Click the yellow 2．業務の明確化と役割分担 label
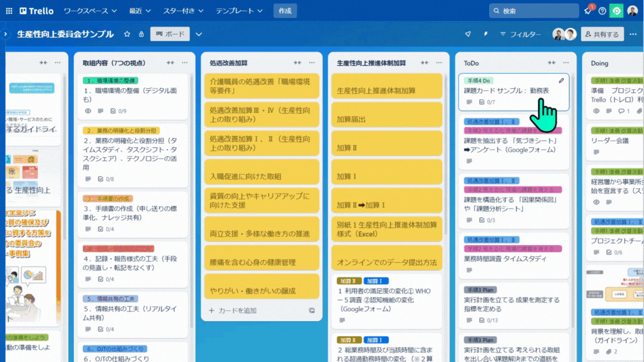This screenshot has height=362, width=644. pyautogui.click(x=121, y=131)
